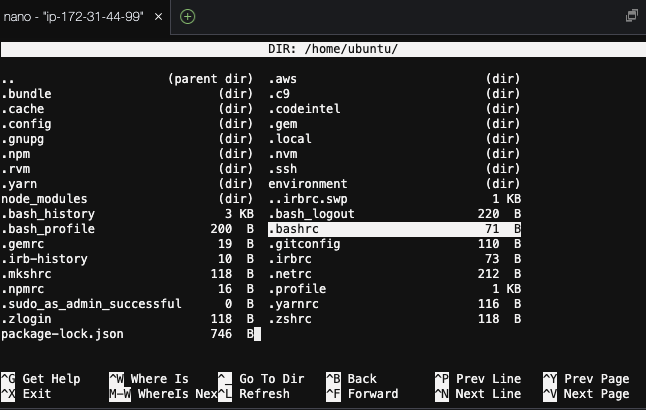Viewport: 646px width, 410px height.
Task: Click the Get Help shortcut label
Action: (51, 379)
